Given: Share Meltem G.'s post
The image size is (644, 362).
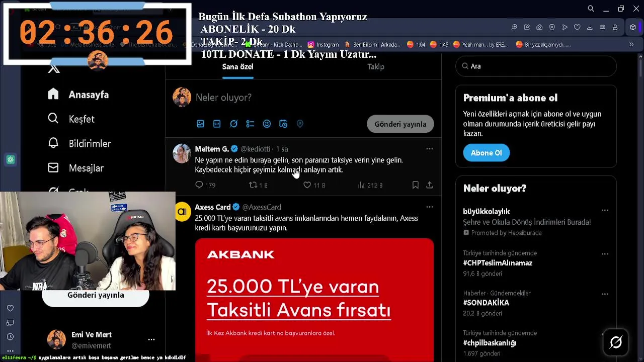Looking at the screenshot, I should pyautogui.click(x=429, y=185).
